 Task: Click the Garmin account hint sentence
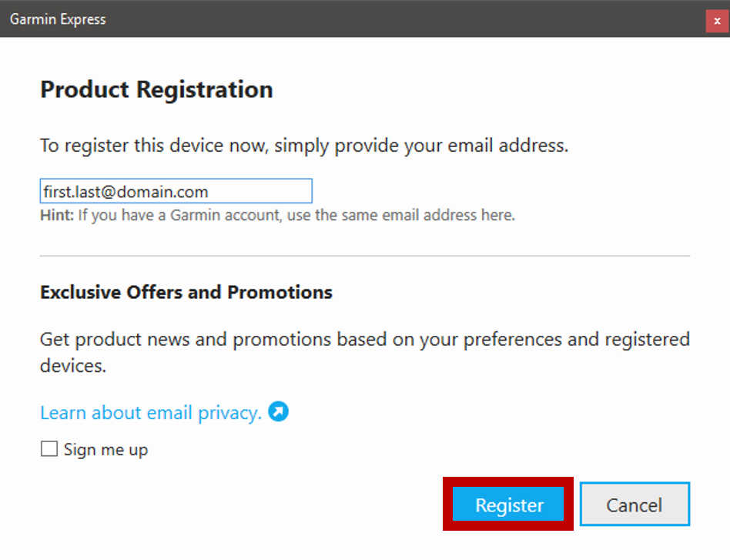tap(296, 215)
